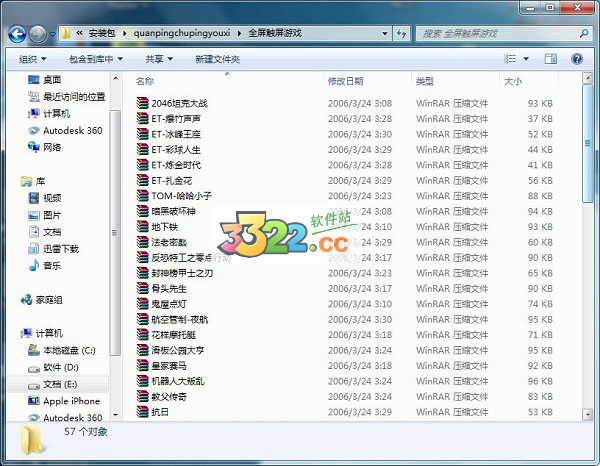Click the quanpingchupingyouxi breadcrumb segment

click(x=182, y=33)
